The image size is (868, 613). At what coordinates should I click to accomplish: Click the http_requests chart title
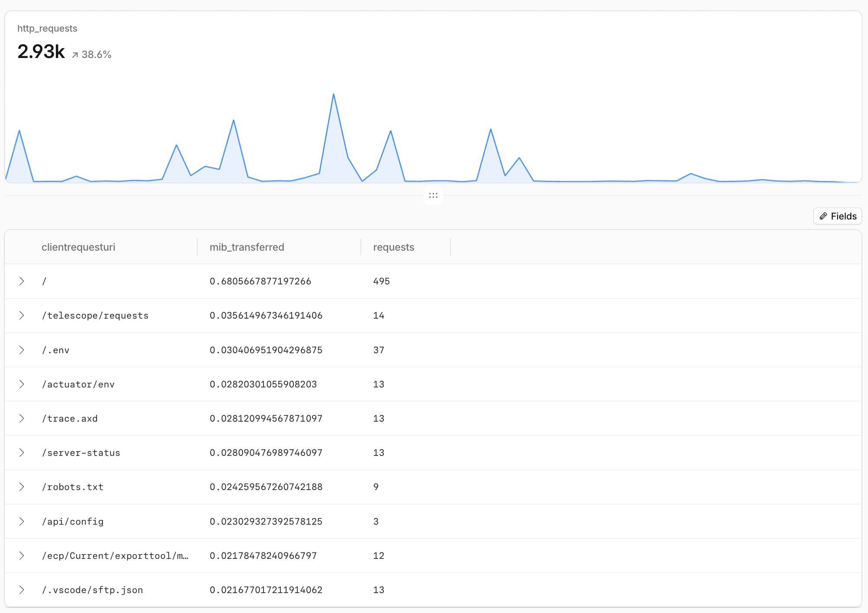tap(47, 29)
